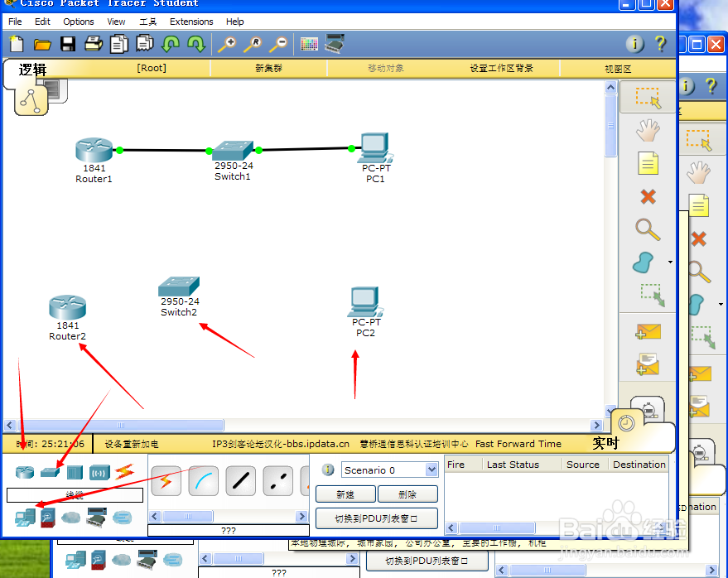Select the Switches device category
The image size is (728, 578).
click(51, 472)
